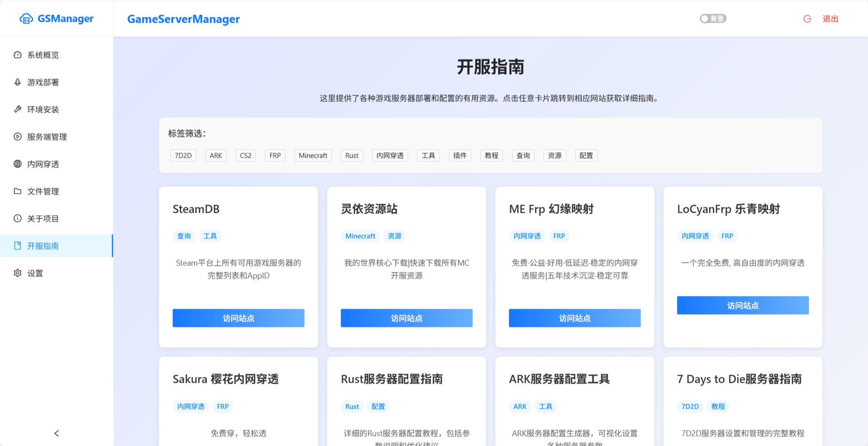
Task: Filter by the CS2 tag
Action: click(x=246, y=155)
